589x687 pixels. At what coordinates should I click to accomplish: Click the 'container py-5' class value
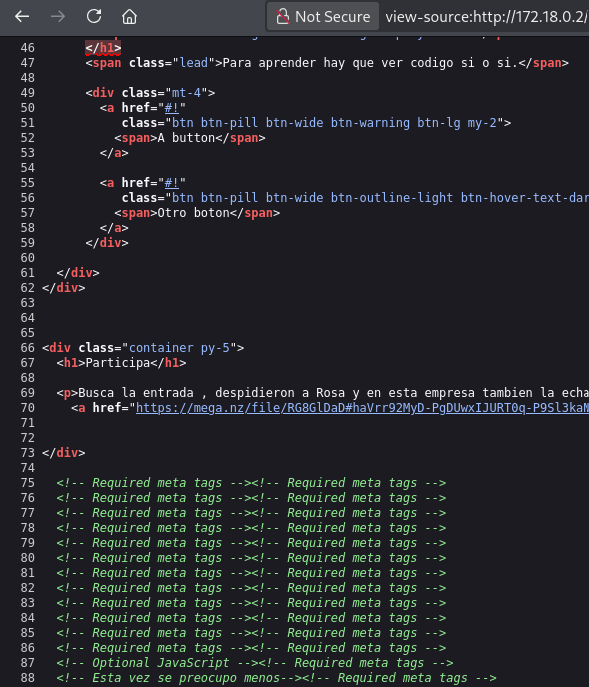coord(179,348)
